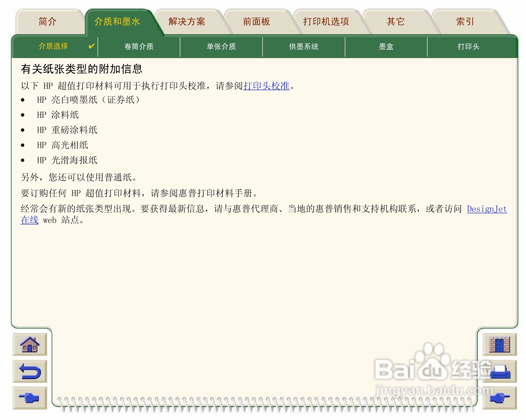Viewport: 526px width, 420px height.
Task: Switch to the 解决方案 tab
Action: (187, 21)
